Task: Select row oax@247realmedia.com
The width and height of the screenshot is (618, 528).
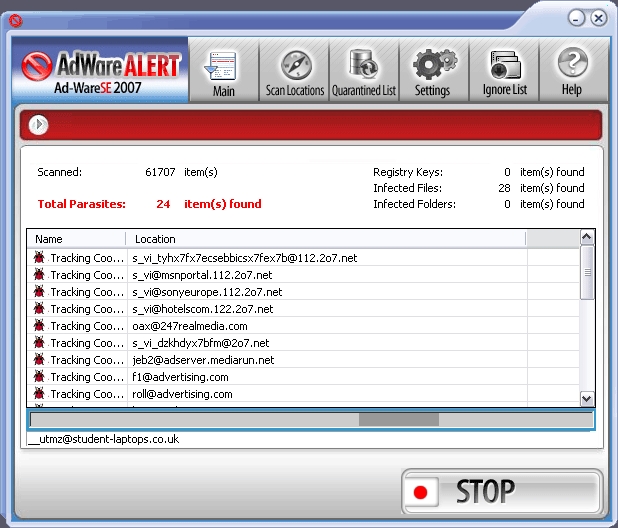Action: pyautogui.click(x=303, y=326)
